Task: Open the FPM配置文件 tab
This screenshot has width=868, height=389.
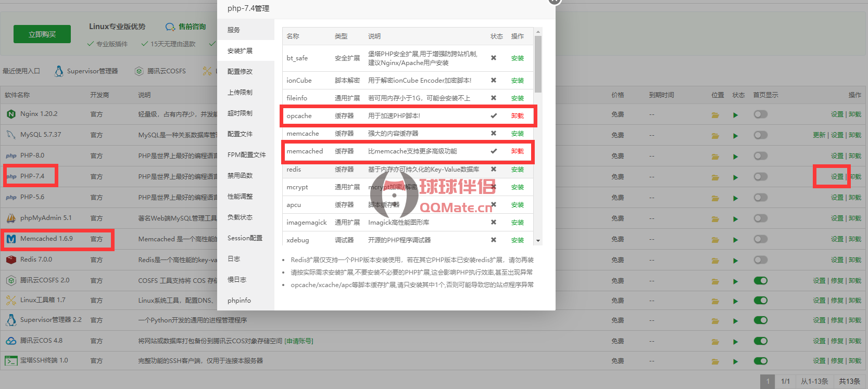Action: pyautogui.click(x=246, y=154)
